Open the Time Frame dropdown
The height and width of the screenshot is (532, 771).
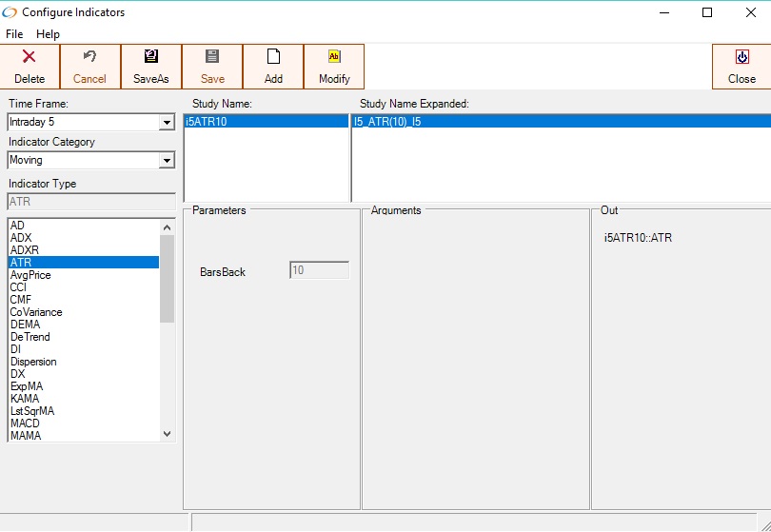click(167, 123)
